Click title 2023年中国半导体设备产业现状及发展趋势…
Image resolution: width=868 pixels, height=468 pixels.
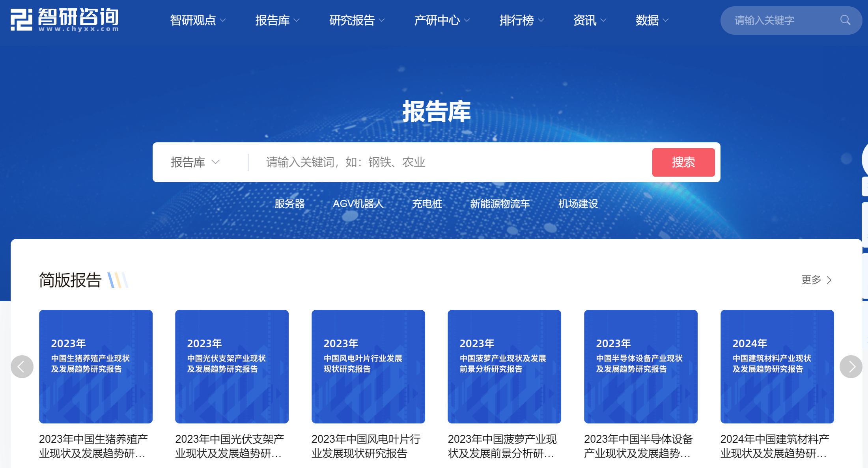[x=639, y=446]
